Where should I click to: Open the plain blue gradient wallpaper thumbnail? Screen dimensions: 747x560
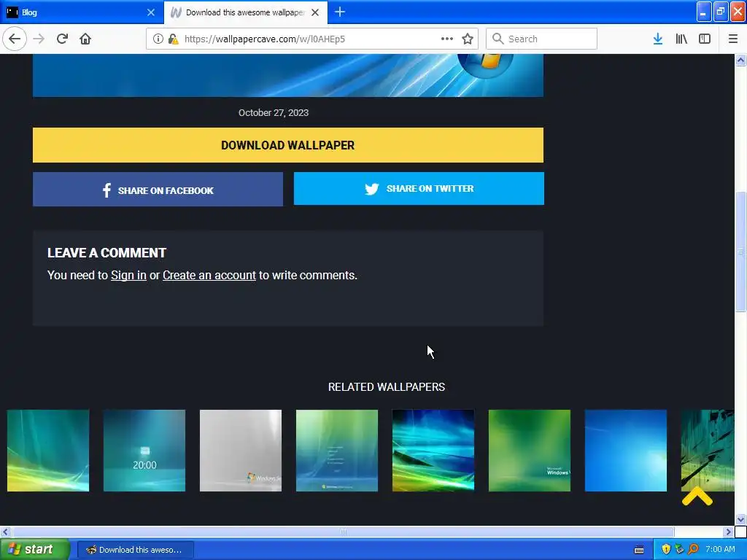click(x=625, y=451)
